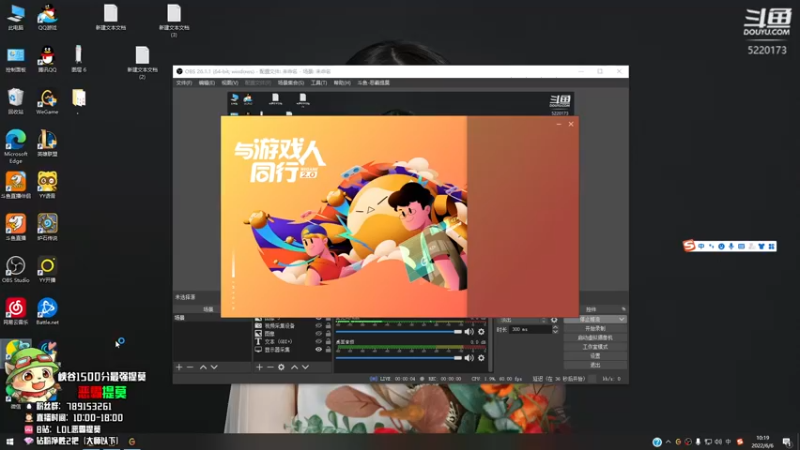Click the 工作室模式 studio mode button
Image resolution: width=800 pixels, height=450 pixels.
(595, 347)
